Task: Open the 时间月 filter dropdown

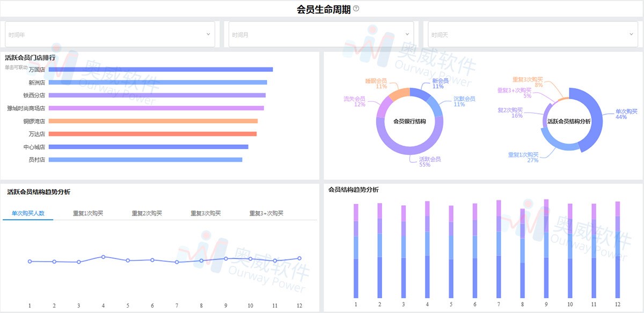Action: coord(319,33)
